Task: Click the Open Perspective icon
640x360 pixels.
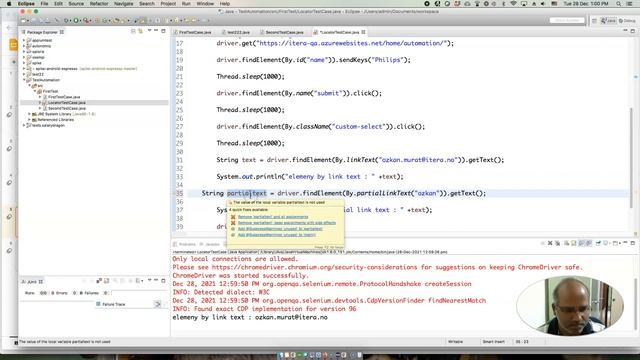Action: tap(594, 20)
